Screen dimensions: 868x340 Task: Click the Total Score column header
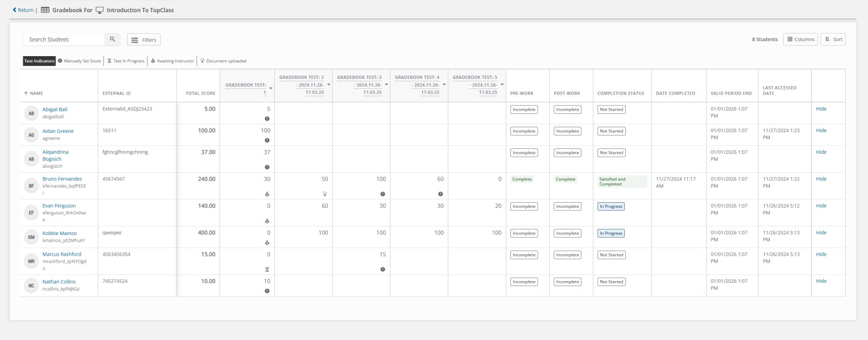click(200, 93)
